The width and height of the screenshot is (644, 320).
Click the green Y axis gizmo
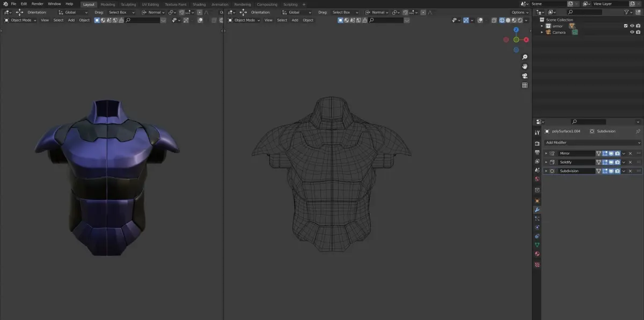(x=516, y=40)
